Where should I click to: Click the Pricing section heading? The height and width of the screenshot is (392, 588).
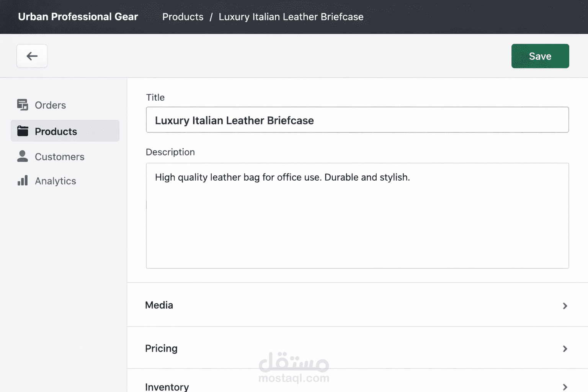161,348
